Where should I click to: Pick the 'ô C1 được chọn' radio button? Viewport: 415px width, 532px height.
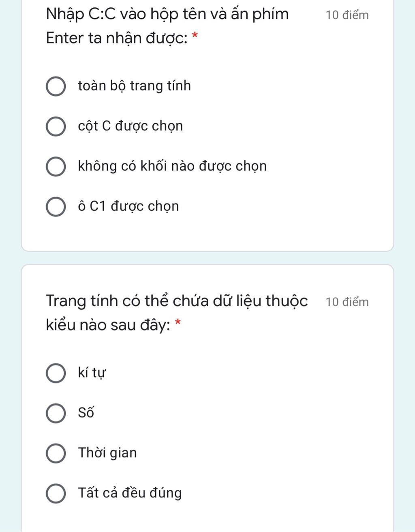(x=56, y=207)
